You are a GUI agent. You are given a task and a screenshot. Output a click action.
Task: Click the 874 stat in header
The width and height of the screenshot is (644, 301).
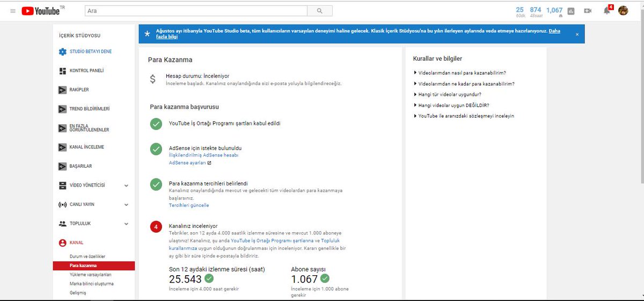pos(535,11)
